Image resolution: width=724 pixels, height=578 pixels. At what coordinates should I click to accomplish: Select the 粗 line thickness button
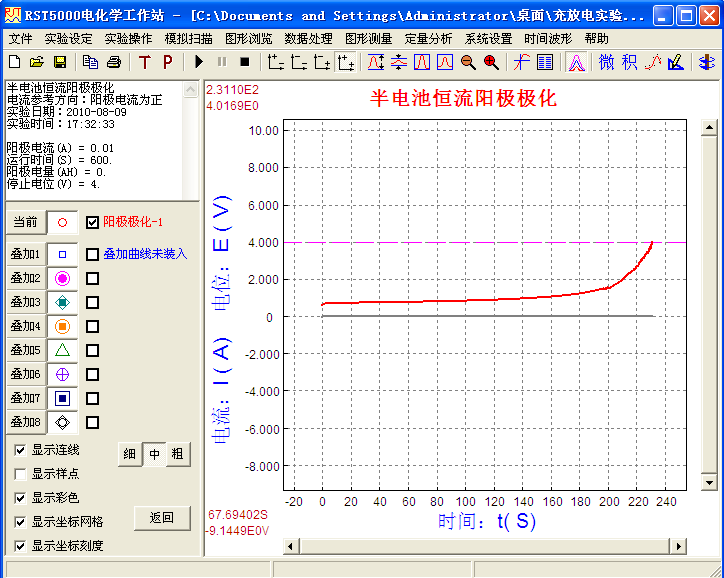pos(177,454)
